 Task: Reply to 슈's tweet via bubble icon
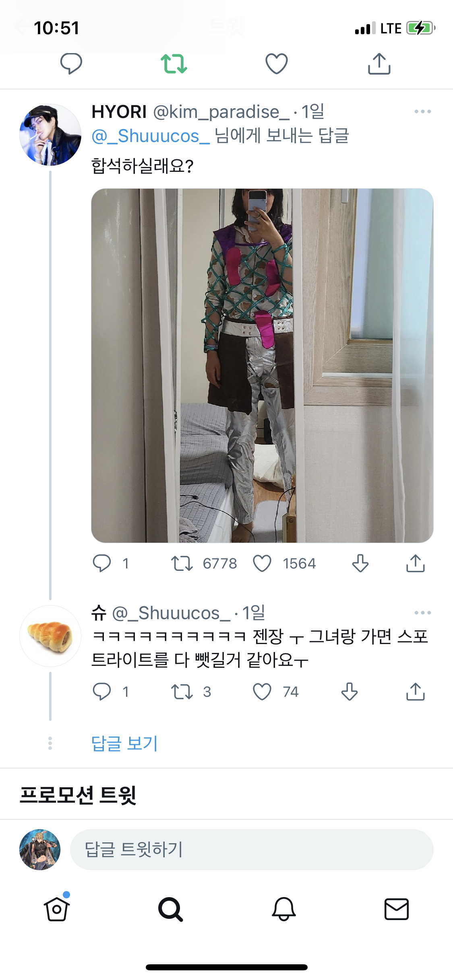click(102, 692)
